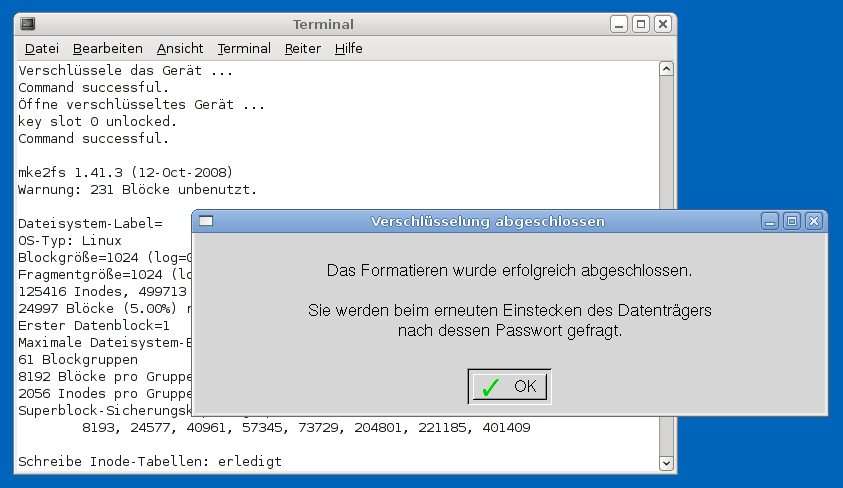The width and height of the screenshot is (843, 488).
Task: Click the Terminal window title bar text
Action: coord(323,24)
